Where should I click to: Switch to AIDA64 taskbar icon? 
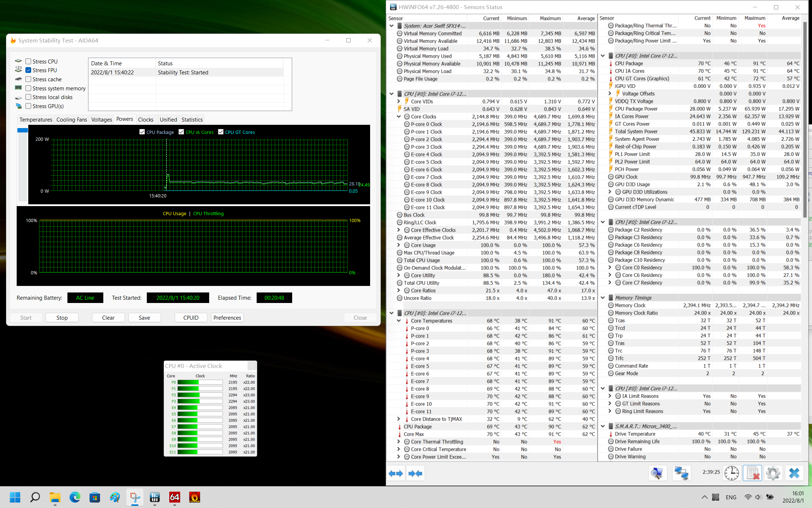(175, 497)
